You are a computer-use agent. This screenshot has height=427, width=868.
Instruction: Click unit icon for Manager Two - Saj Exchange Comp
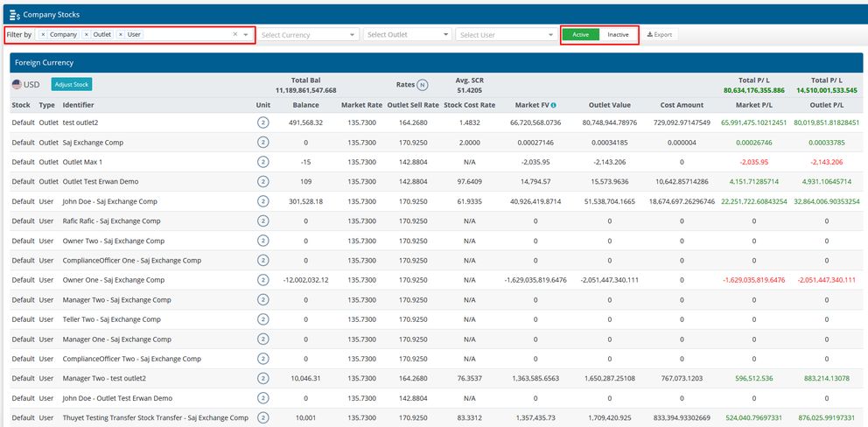pos(263,299)
